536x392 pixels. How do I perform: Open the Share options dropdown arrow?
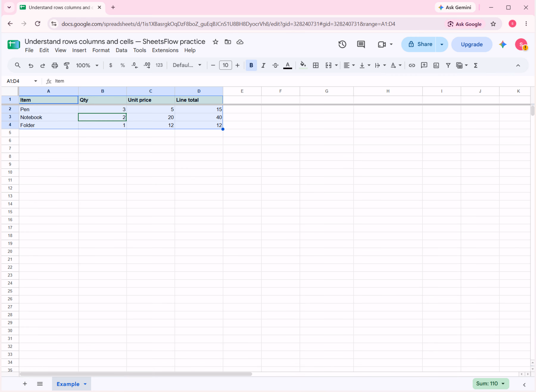click(x=442, y=44)
